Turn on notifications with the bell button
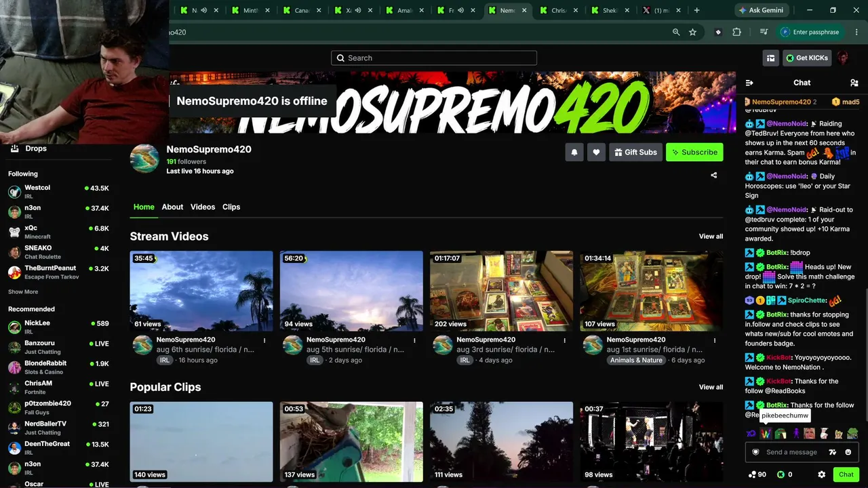The image size is (868, 488). pyautogui.click(x=574, y=152)
